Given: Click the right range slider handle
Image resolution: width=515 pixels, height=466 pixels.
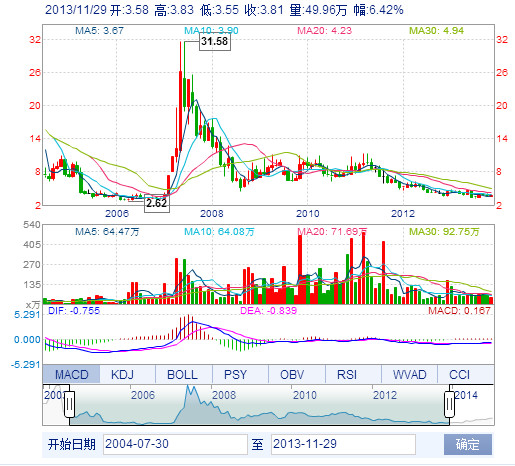Looking at the screenshot, I should click(x=449, y=404).
